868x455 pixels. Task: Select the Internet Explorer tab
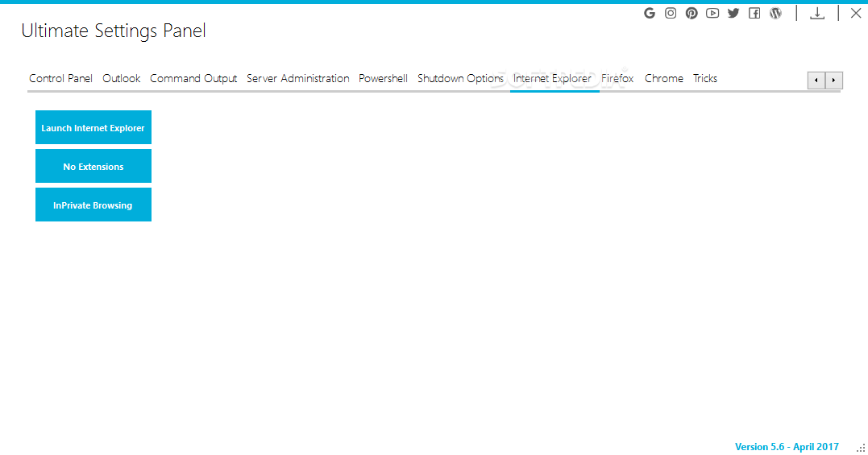pyautogui.click(x=552, y=78)
